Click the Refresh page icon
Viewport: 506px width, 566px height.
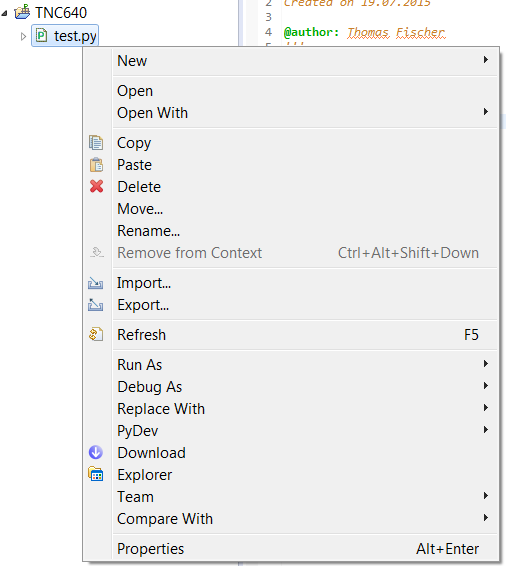tap(96, 334)
